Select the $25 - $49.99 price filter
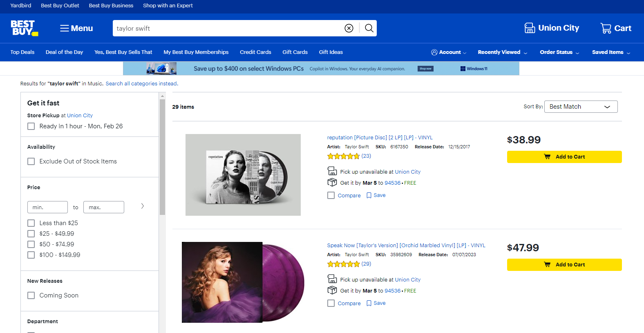644x333 pixels. [31, 234]
